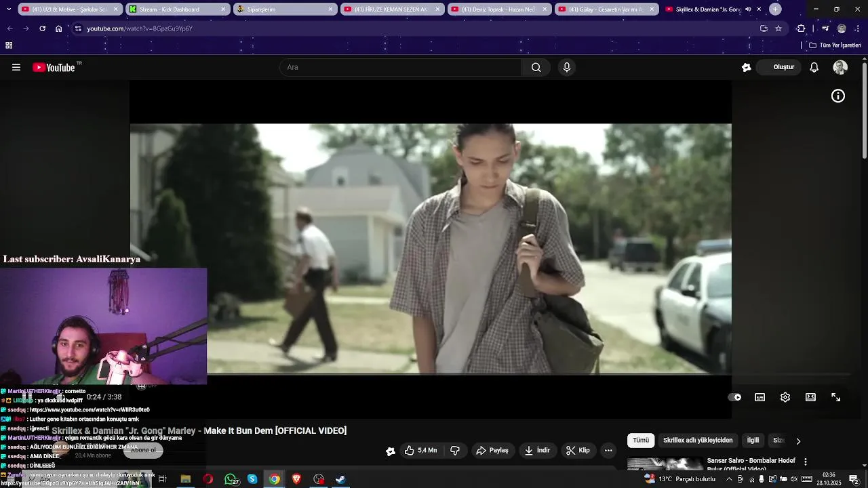Click the Paylaş share button

pos(492,450)
